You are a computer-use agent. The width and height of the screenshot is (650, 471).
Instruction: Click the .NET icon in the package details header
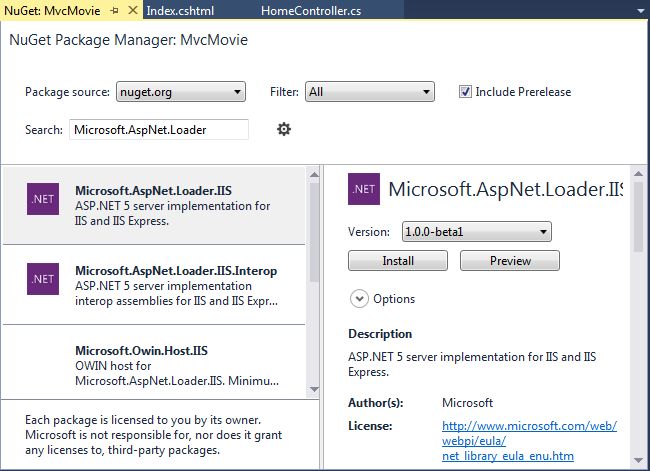tap(364, 189)
